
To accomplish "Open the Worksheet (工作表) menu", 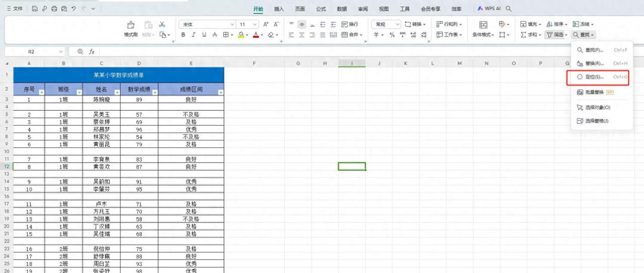I will (449, 35).
